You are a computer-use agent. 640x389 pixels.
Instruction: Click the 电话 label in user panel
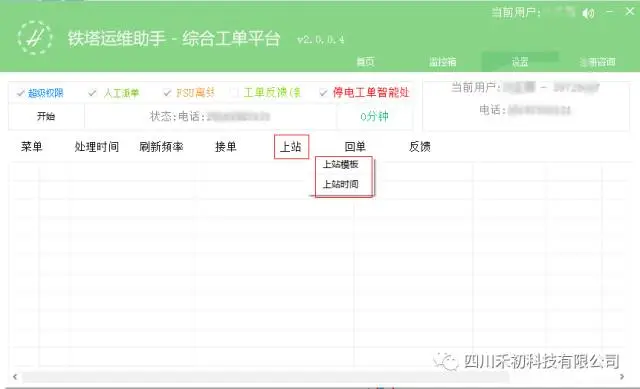click(493, 109)
